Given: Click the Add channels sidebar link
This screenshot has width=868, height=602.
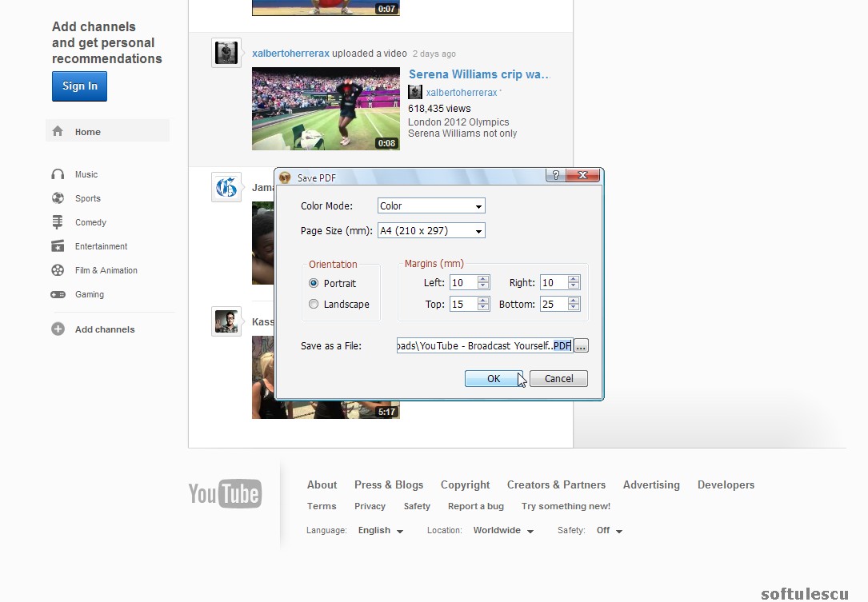Looking at the screenshot, I should (x=105, y=329).
